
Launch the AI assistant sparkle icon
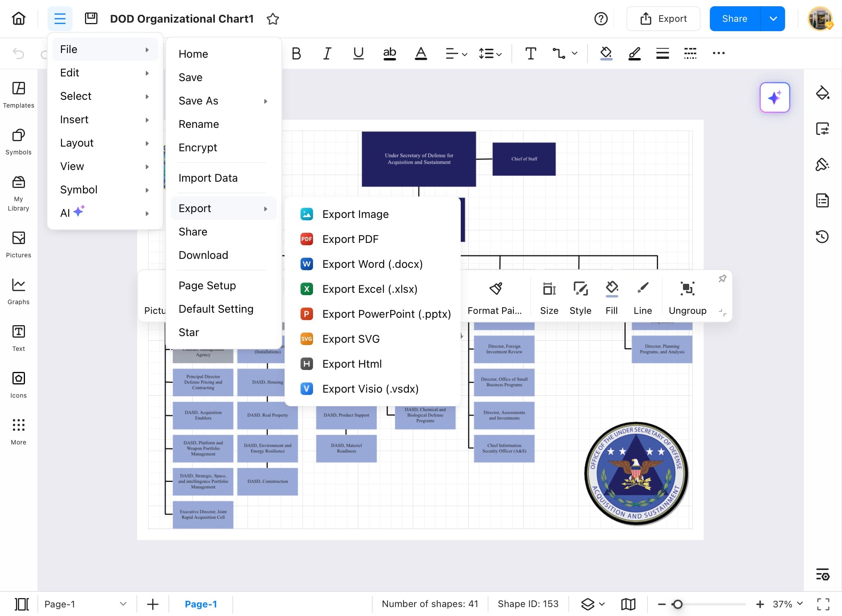775,97
